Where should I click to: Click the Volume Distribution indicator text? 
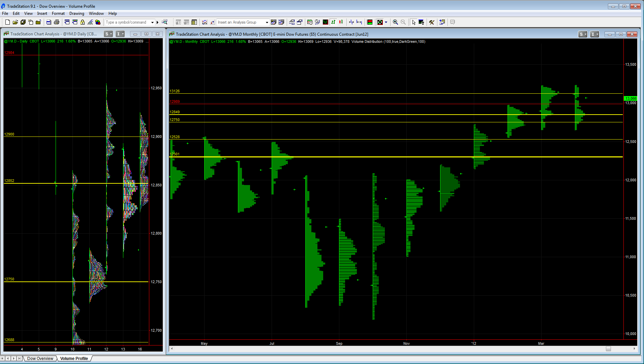click(388, 41)
